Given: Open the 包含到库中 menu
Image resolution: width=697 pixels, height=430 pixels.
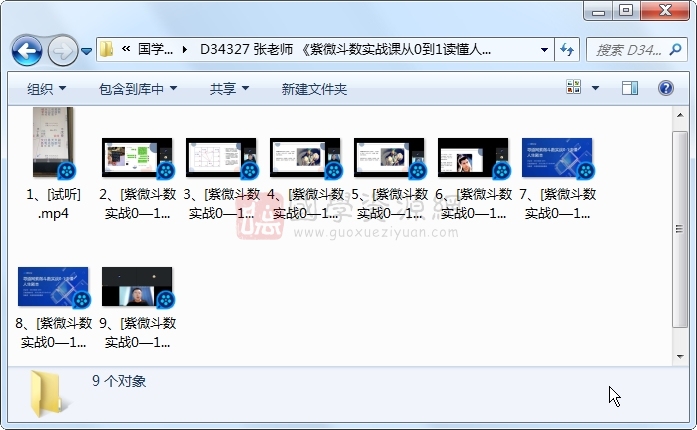Looking at the screenshot, I should click(x=138, y=89).
